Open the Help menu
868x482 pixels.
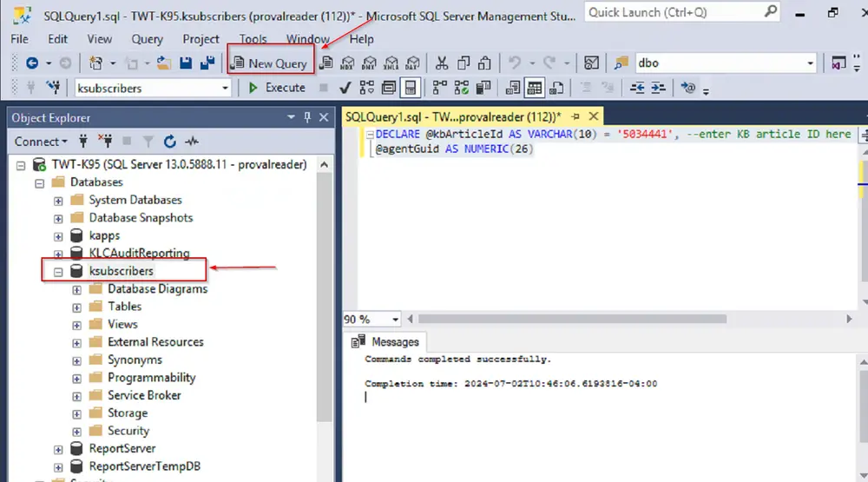coord(361,39)
